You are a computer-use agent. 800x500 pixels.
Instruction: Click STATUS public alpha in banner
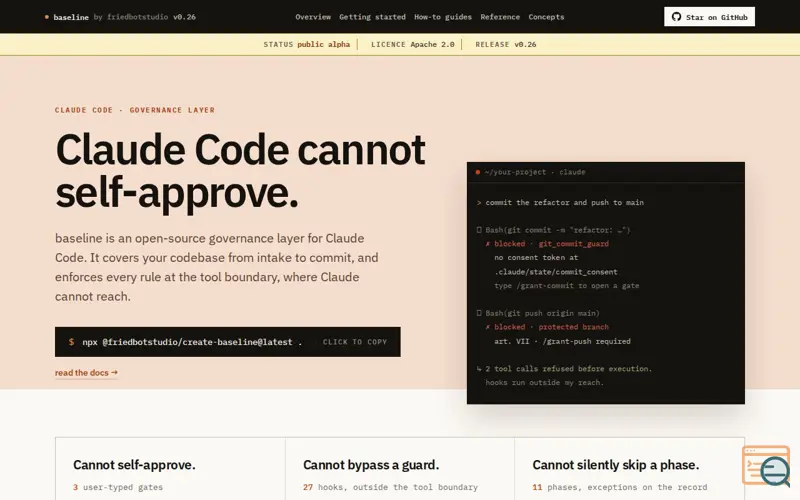(x=307, y=44)
